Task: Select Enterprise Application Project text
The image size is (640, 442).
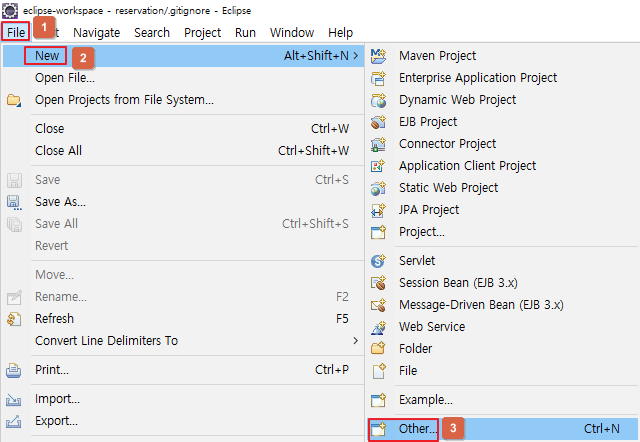Action: pyautogui.click(x=478, y=78)
